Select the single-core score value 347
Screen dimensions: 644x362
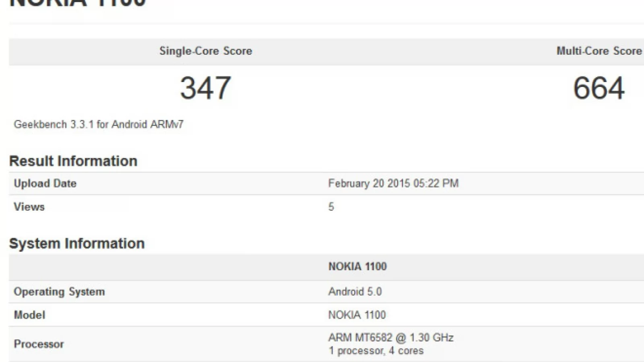(x=206, y=88)
